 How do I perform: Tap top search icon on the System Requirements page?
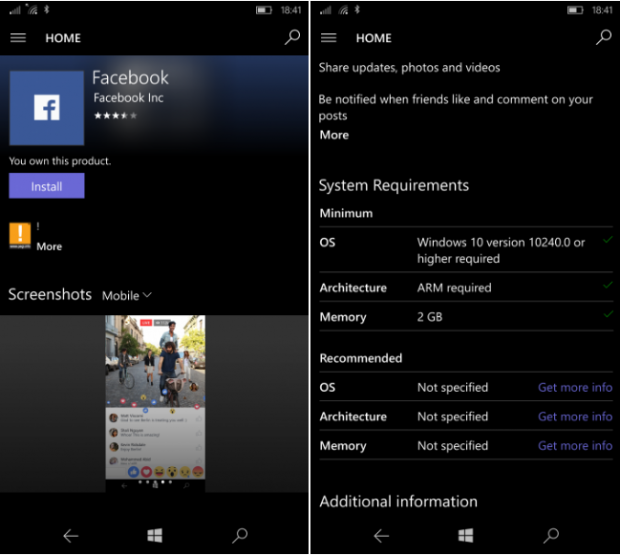[603, 38]
